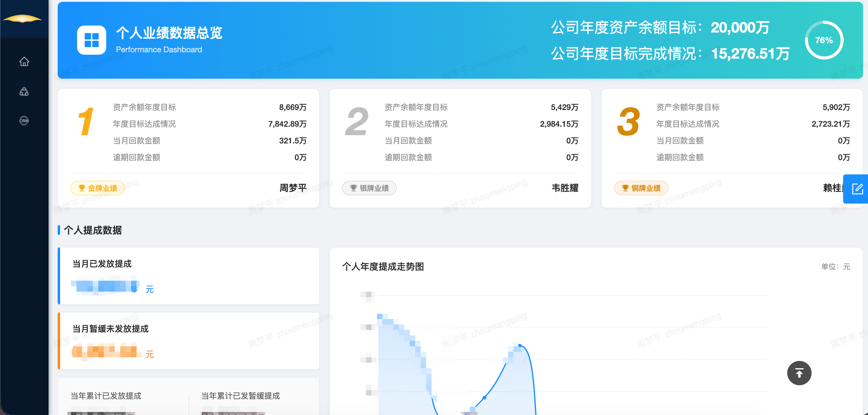Click the 当年累计已发暂缓提成 label
Viewport: 868px width, 415px height.
tap(241, 396)
